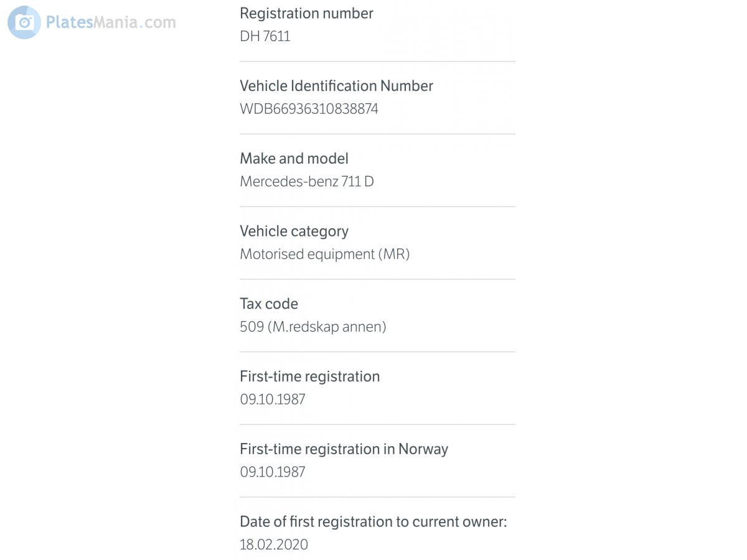Viewport: 747px width, 560px height.
Task: Click the PlatesMania camera logo icon
Action: click(x=24, y=22)
